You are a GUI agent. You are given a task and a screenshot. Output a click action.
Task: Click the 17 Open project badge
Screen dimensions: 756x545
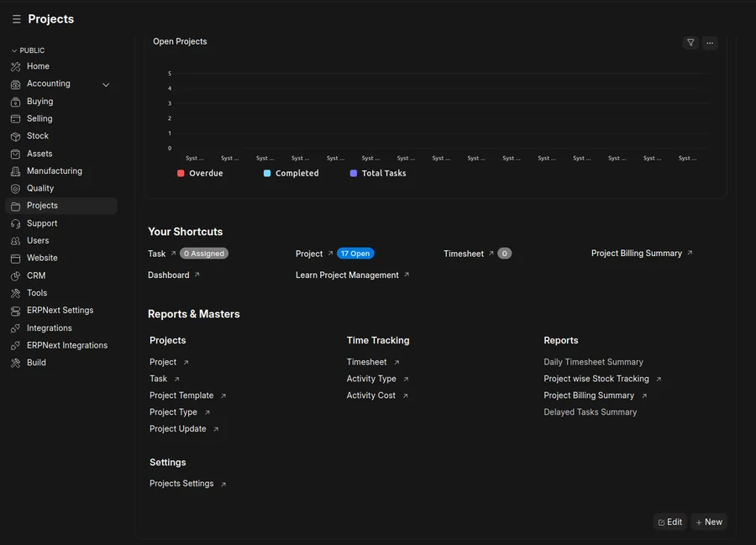pos(355,254)
